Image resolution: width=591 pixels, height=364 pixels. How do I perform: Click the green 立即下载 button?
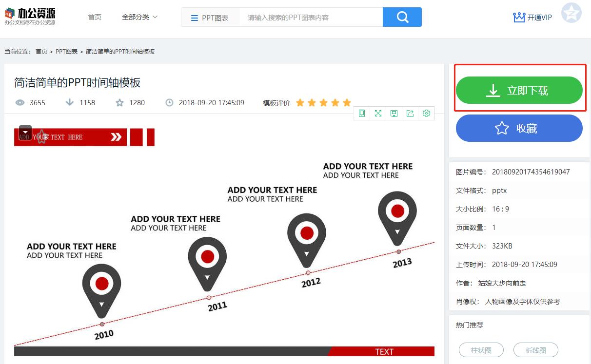[x=519, y=90]
